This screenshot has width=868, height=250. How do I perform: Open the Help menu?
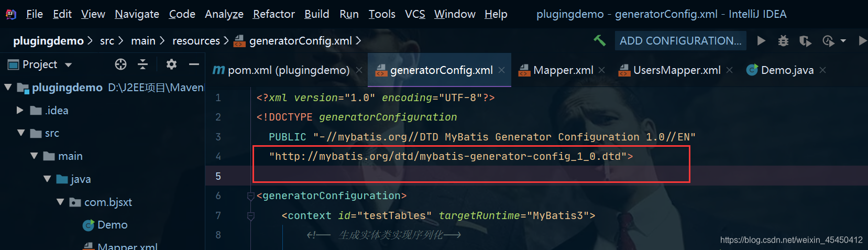tap(496, 14)
